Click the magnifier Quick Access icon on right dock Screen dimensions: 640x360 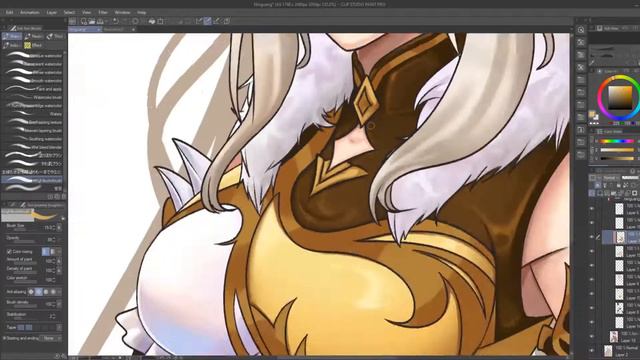(581, 30)
